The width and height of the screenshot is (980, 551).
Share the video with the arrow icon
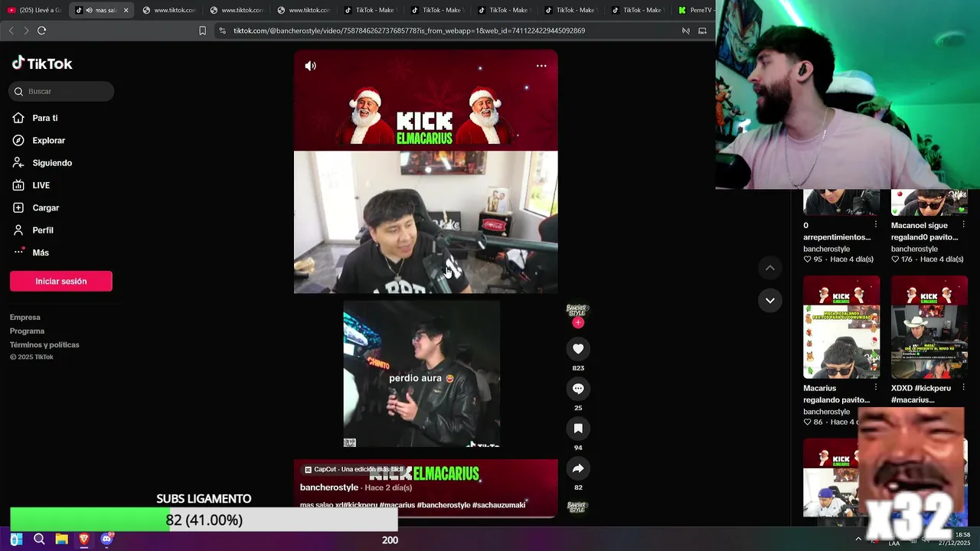578,468
